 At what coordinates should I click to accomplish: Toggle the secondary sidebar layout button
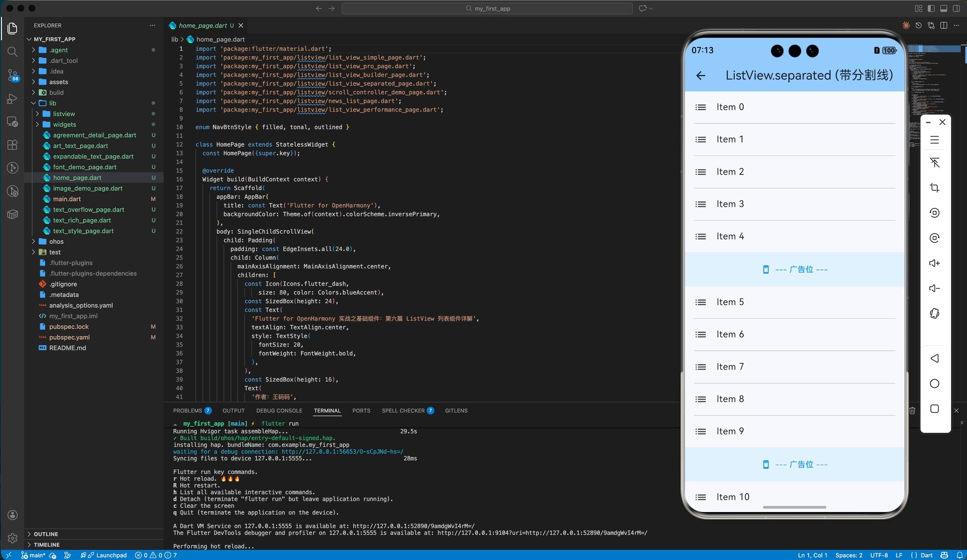click(x=956, y=8)
